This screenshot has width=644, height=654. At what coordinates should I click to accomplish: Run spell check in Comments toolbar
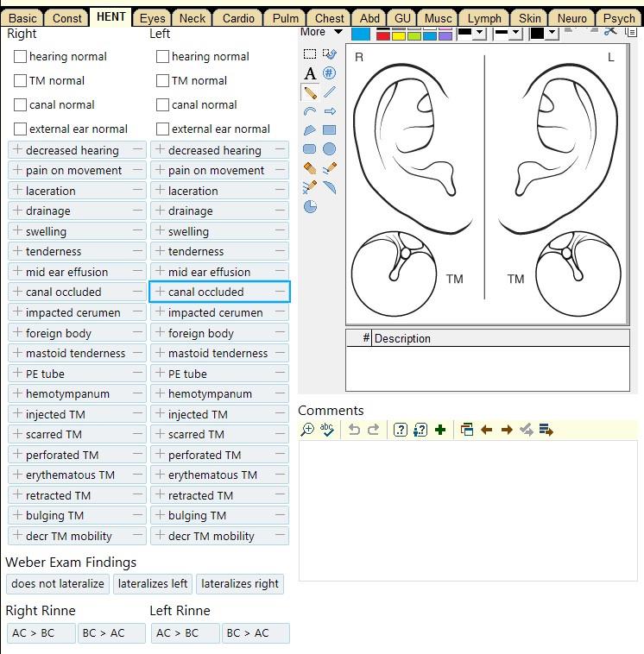click(x=327, y=430)
